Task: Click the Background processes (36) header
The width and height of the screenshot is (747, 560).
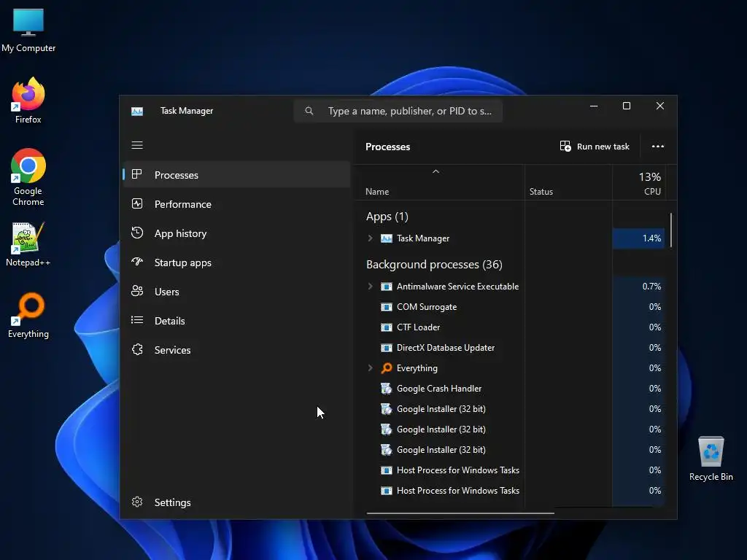Action: [434, 264]
